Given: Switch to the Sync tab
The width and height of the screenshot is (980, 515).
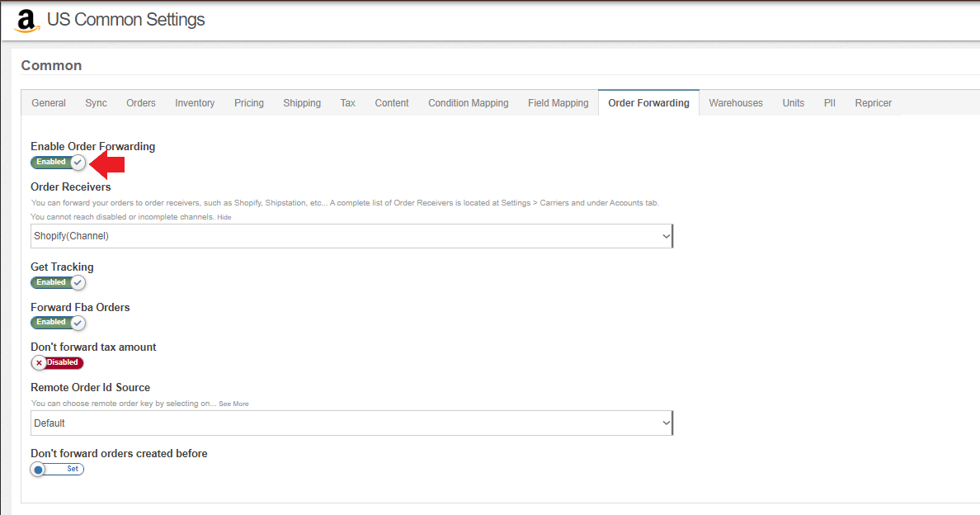Looking at the screenshot, I should tap(97, 103).
